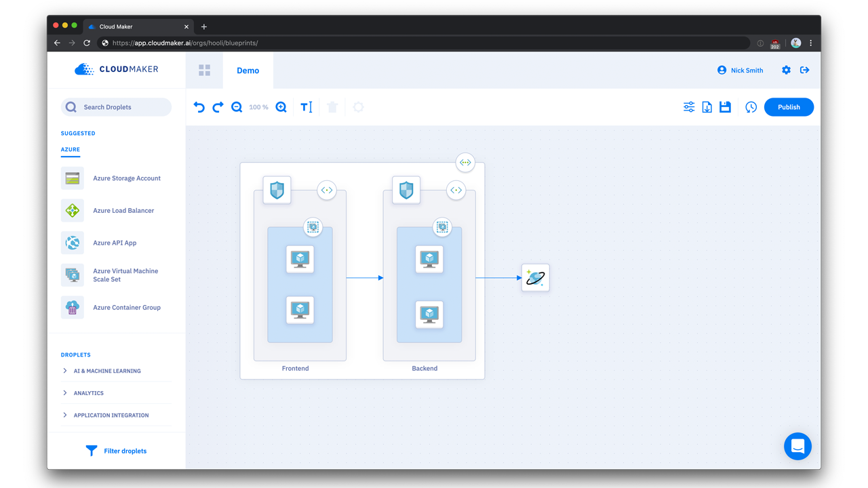Select the Backend security shield icon

[406, 190]
